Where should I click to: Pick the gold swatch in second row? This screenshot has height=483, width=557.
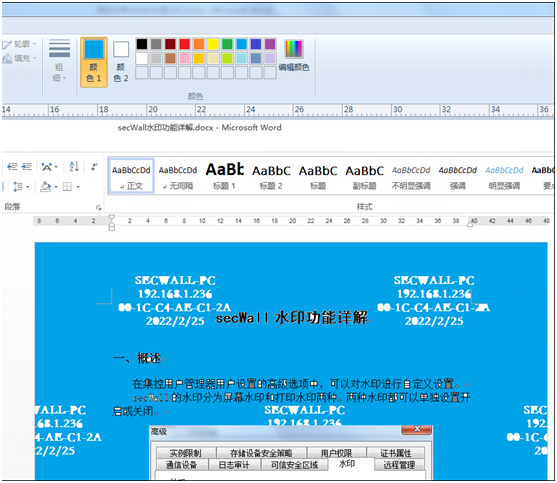199,58
